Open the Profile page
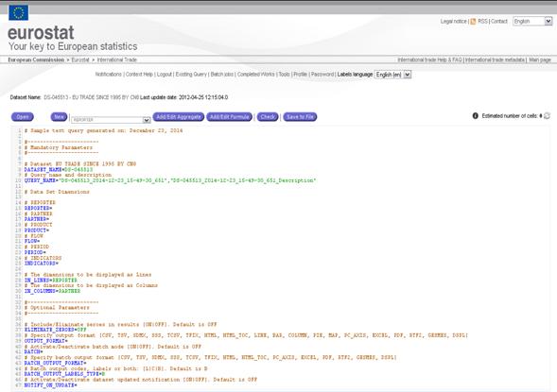The width and height of the screenshot is (557, 392). pos(300,74)
